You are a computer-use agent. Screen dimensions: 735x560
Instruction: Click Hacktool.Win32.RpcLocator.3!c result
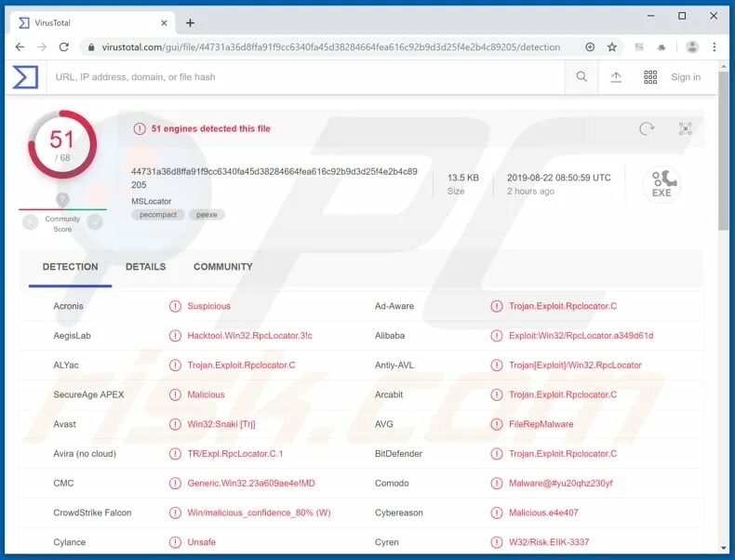[250, 336]
